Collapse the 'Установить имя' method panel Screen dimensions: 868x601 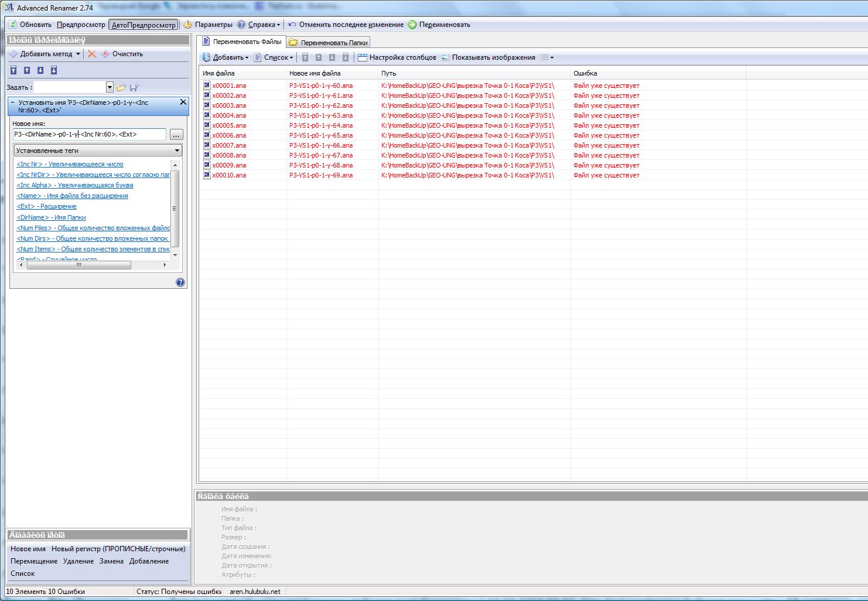click(13, 103)
